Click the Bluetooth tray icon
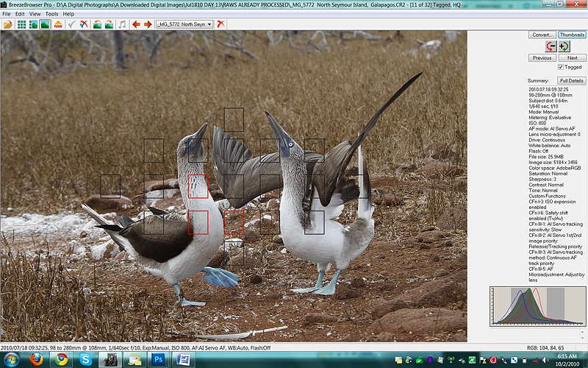This screenshot has height=368, width=588. click(430, 360)
